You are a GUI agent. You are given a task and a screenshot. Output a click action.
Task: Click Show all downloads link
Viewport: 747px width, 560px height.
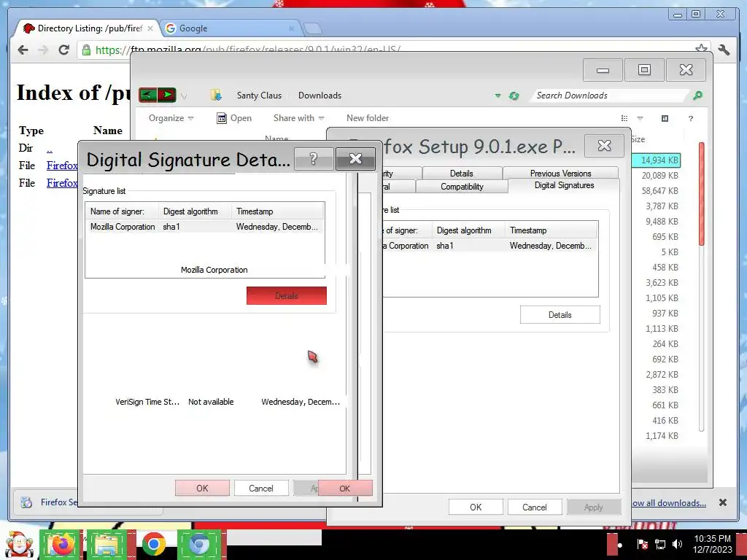tap(669, 503)
